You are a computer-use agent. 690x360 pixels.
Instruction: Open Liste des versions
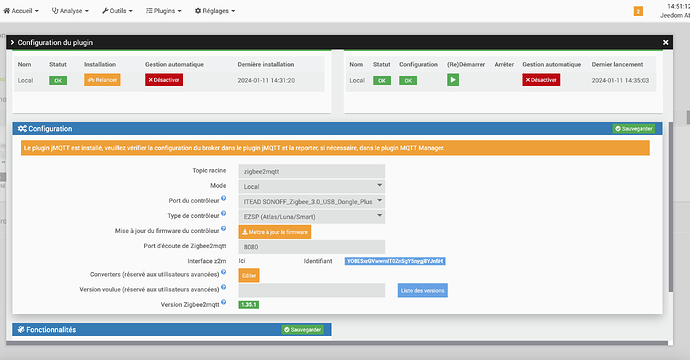click(422, 290)
